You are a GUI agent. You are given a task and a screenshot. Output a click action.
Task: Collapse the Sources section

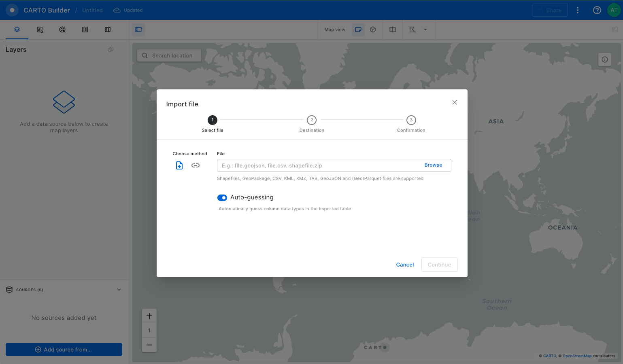tap(119, 290)
